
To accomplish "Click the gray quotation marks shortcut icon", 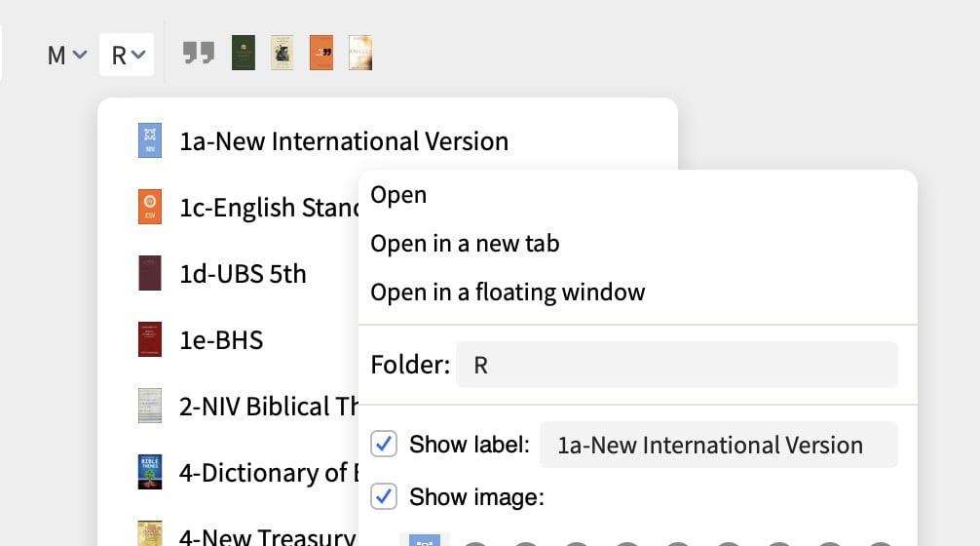I will pos(199,54).
